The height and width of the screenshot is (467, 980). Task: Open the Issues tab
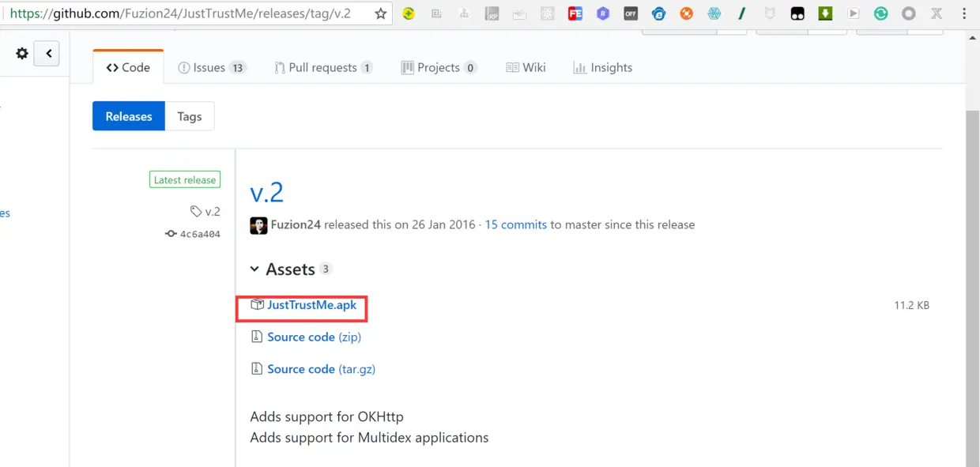pyautogui.click(x=213, y=67)
